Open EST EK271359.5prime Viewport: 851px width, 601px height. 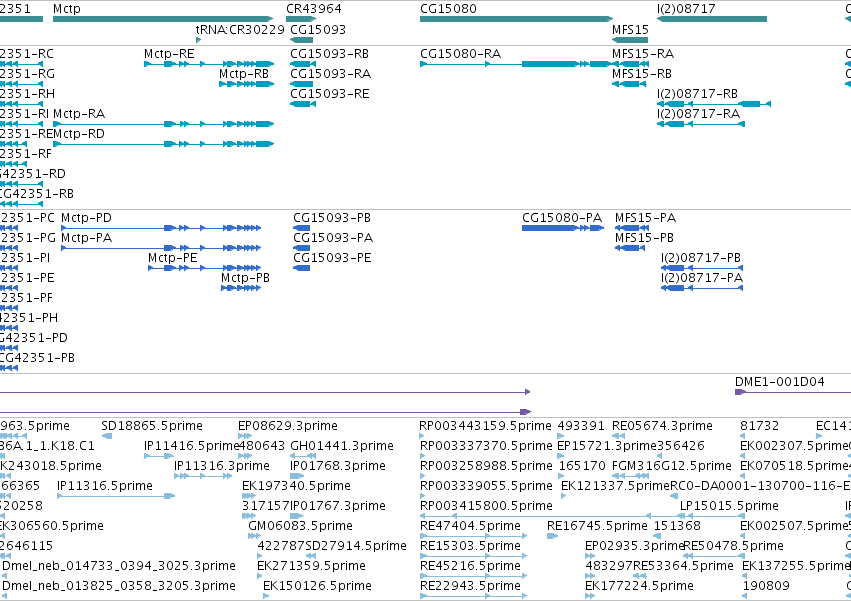tap(312, 567)
